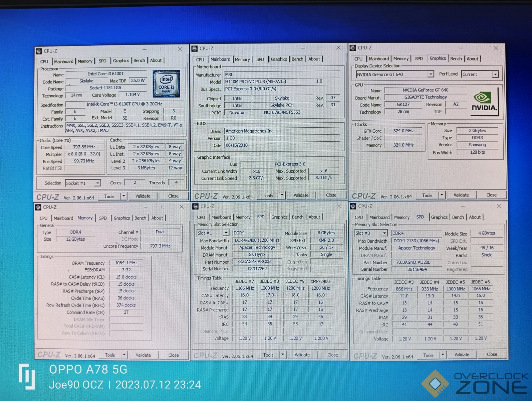Click Close button in the Graphics window
The width and height of the screenshot is (532, 401).
click(x=491, y=195)
